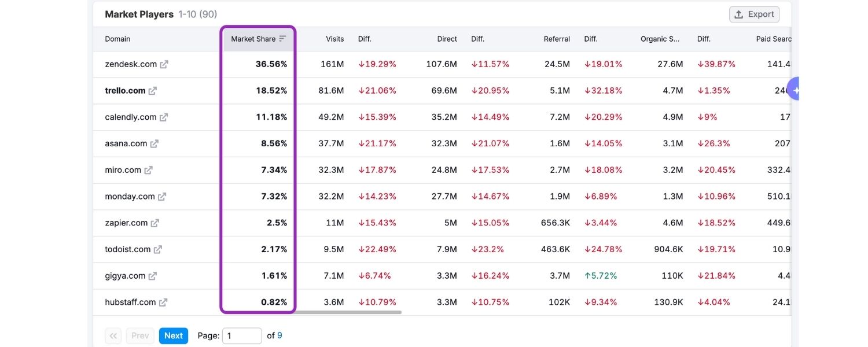This screenshot has height=347, width=868.
Task: Click the Domain column header
Action: [117, 38]
